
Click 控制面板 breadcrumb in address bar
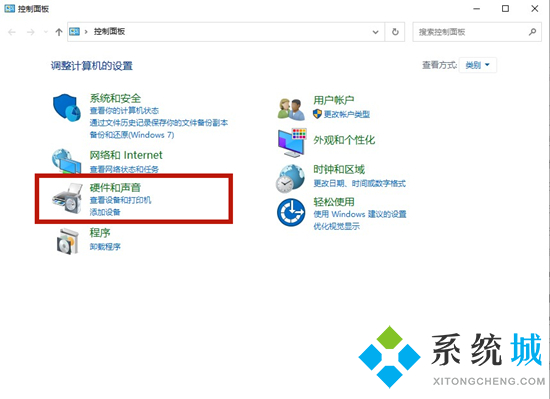tap(109, 32)
